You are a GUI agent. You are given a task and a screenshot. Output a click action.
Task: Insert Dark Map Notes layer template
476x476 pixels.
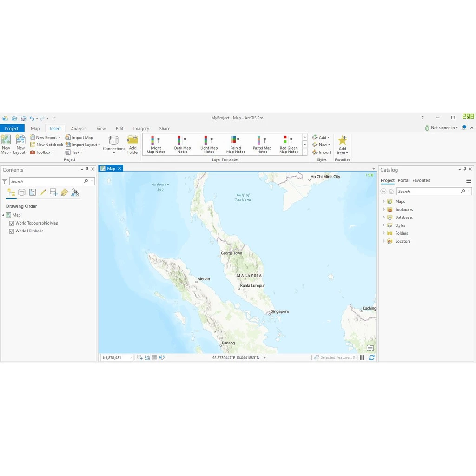click(182, 145)
